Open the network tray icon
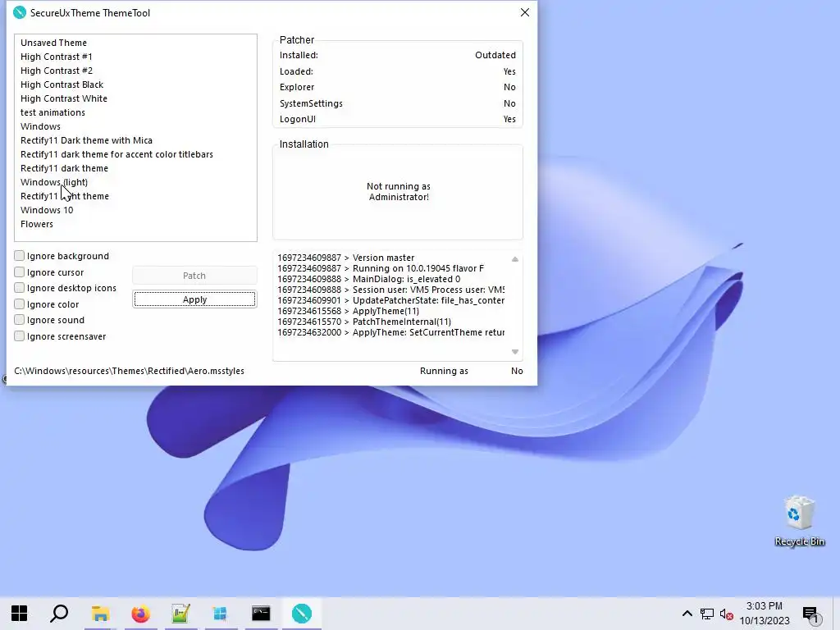This screenshot has height=630, width=840. [706, 614]
